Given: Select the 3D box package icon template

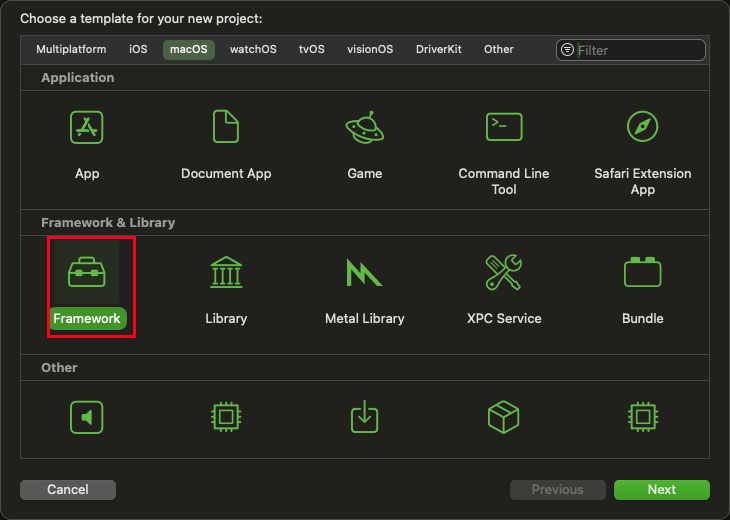Looking at the screenshot, I should [x=504, y=416].
